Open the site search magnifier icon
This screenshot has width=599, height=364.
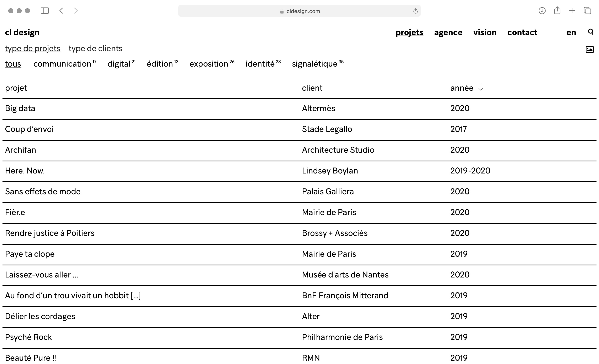(590, 32)
